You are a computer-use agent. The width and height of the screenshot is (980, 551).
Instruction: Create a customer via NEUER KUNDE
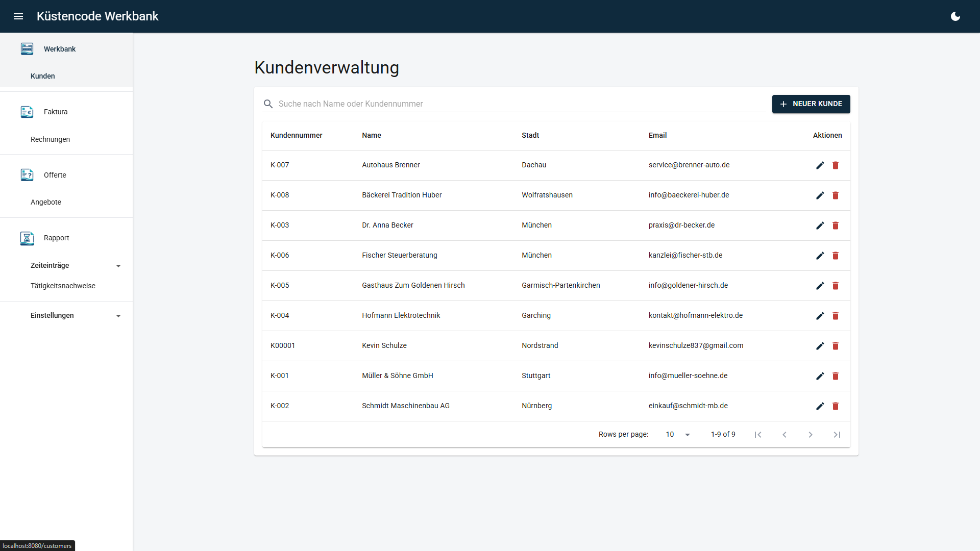[811, 104]
